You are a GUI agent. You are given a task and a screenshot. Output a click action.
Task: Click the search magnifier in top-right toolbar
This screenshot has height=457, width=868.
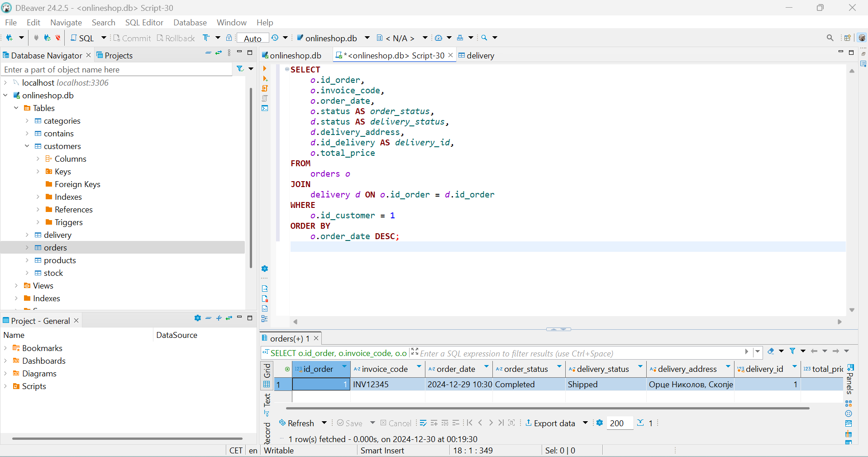[830, 38]
